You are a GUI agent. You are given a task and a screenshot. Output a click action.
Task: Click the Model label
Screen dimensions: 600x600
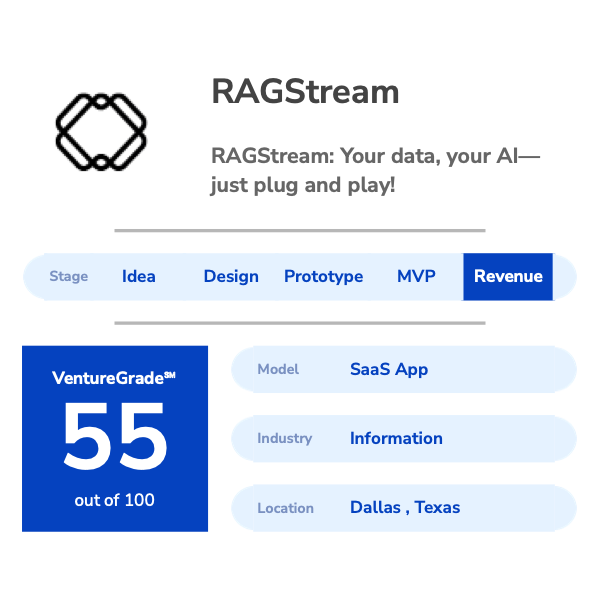click(x=278, y=369)
